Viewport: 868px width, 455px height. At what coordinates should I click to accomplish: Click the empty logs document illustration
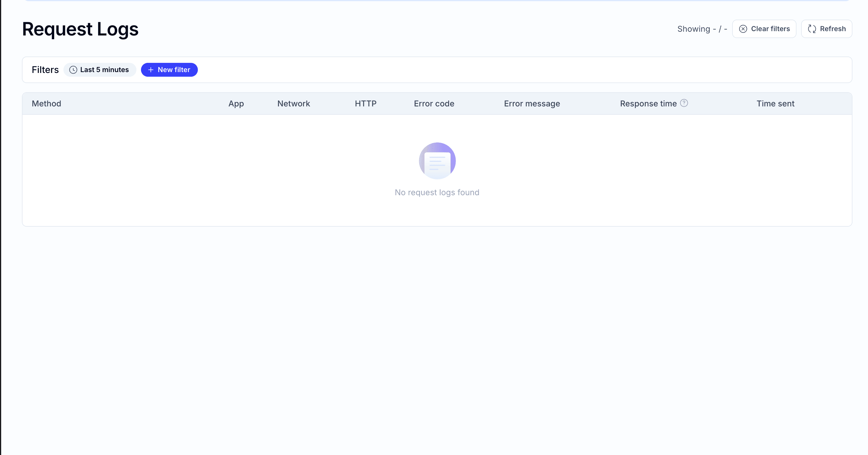point(437,161)
